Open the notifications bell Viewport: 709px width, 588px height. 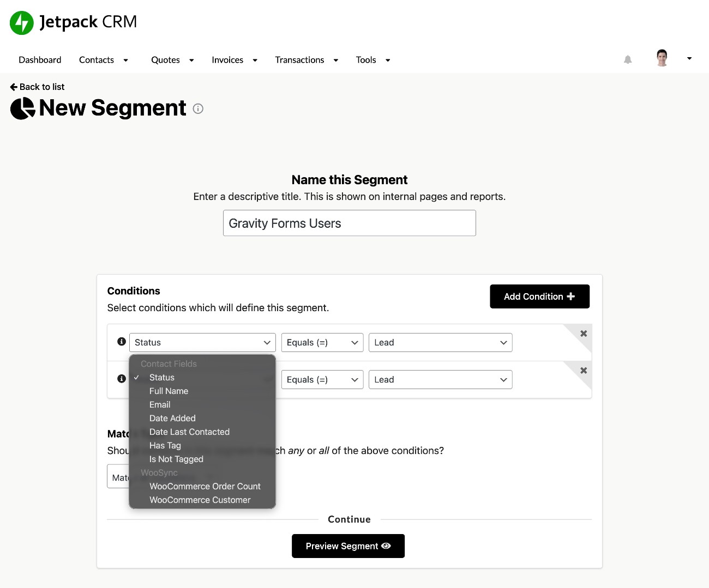click(x=627, y=59)
